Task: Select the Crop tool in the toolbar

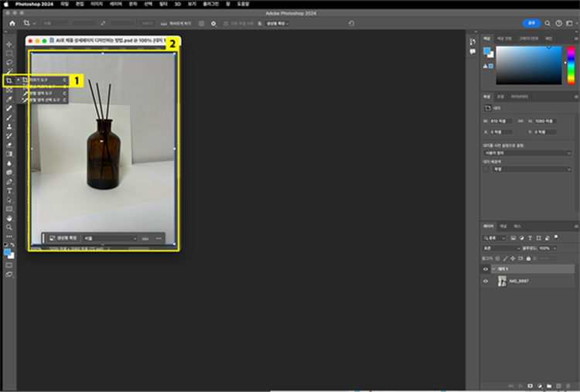Action: 9,80
